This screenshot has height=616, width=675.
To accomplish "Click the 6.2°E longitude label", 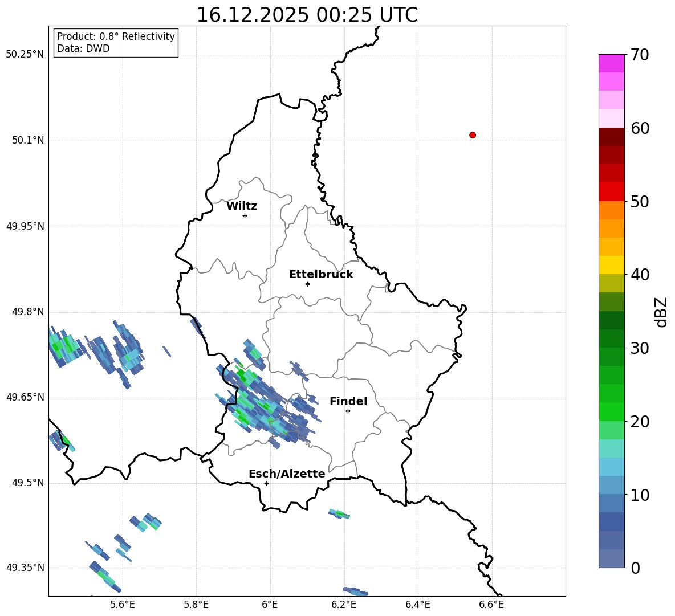I will click(x=344, y=605).
